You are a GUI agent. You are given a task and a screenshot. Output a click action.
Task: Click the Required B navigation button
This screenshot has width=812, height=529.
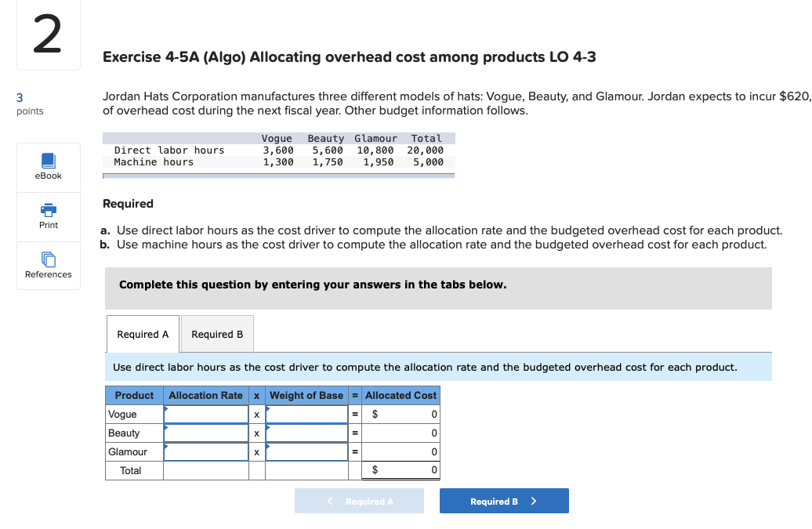(x=504, y=501)
